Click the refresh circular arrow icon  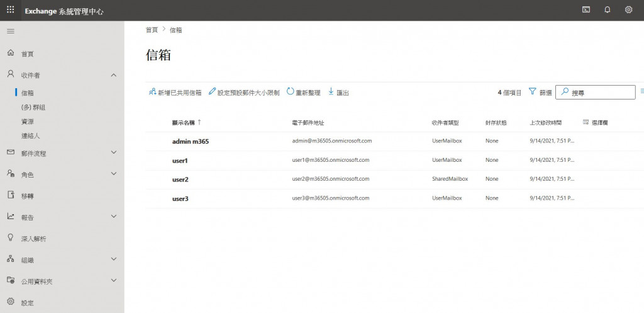(x=291, y=91)
